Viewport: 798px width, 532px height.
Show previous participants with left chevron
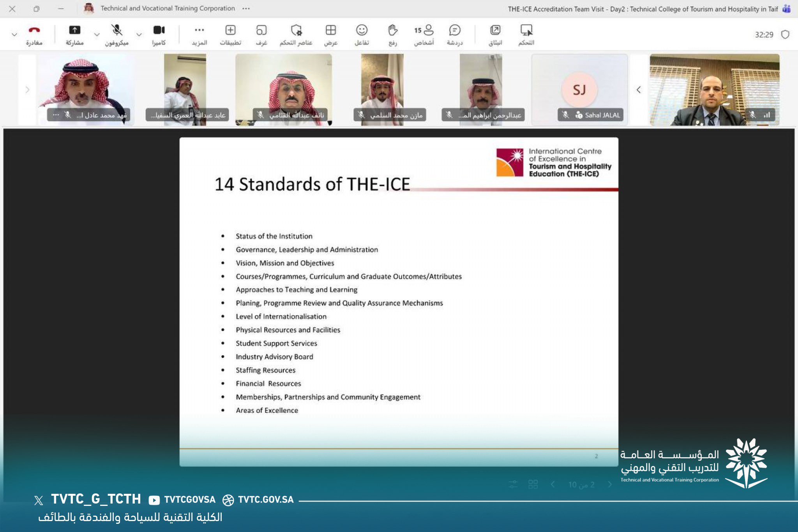click(x=639, y=90)
